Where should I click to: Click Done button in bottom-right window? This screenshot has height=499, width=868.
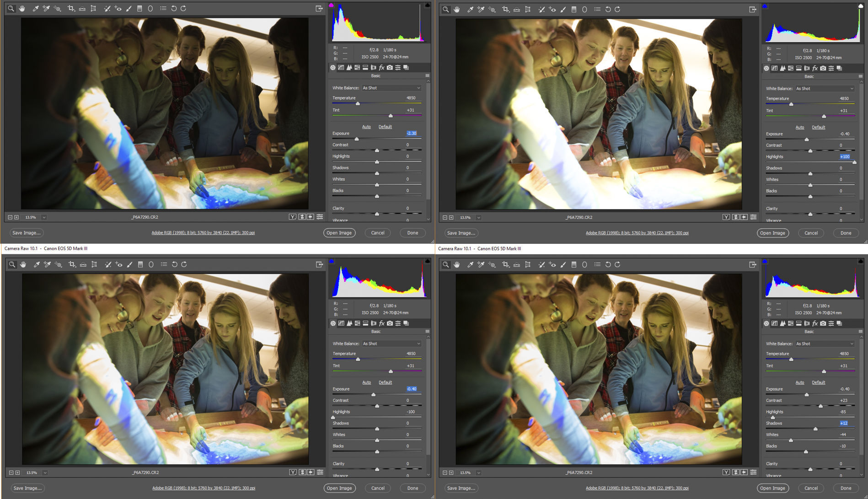pyautogui.click(x=846, y=488)
